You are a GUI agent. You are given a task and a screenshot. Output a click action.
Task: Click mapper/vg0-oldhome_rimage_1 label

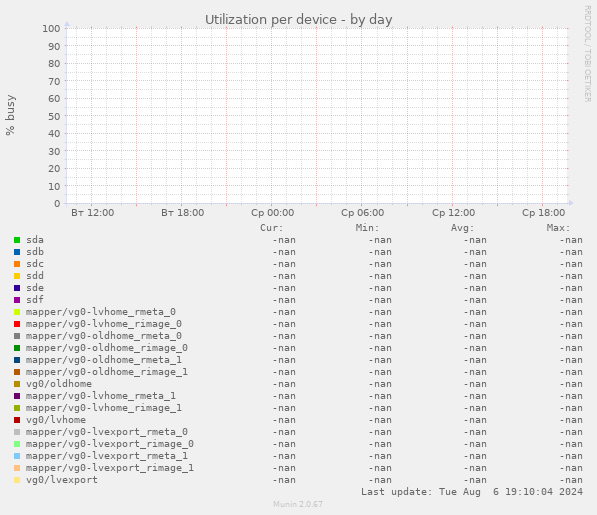point(107,372)
